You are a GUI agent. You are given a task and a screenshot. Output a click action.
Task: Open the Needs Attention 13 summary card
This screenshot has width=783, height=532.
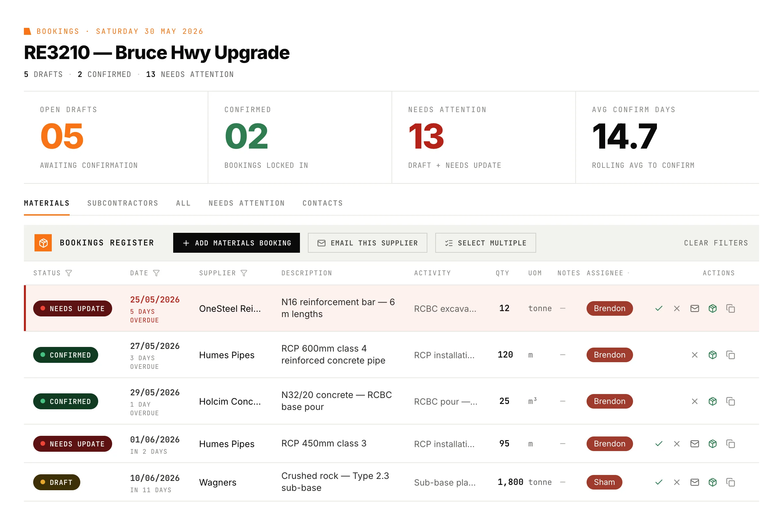click(483, 137)
